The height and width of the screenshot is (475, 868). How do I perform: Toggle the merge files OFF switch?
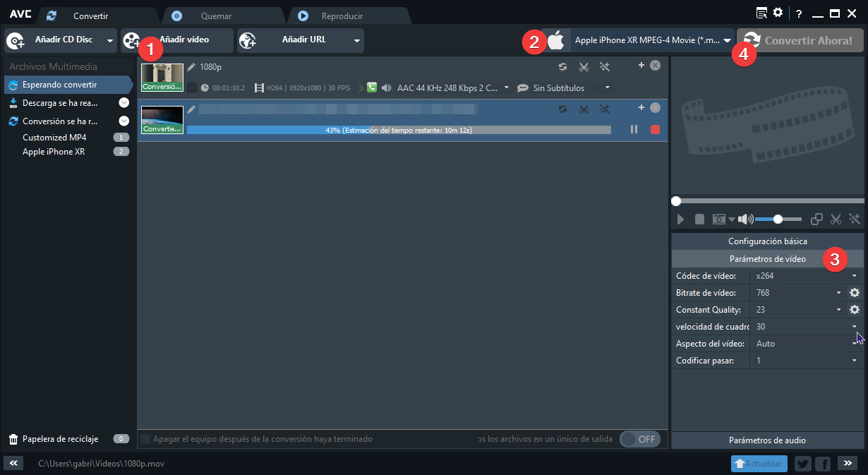[x=640, y=439]
